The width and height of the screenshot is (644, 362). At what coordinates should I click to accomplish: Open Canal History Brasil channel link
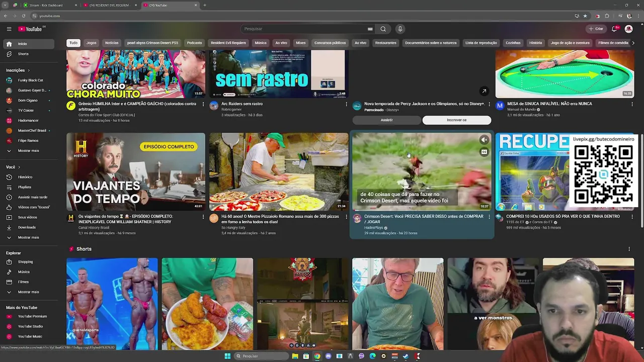pos(94,228)
